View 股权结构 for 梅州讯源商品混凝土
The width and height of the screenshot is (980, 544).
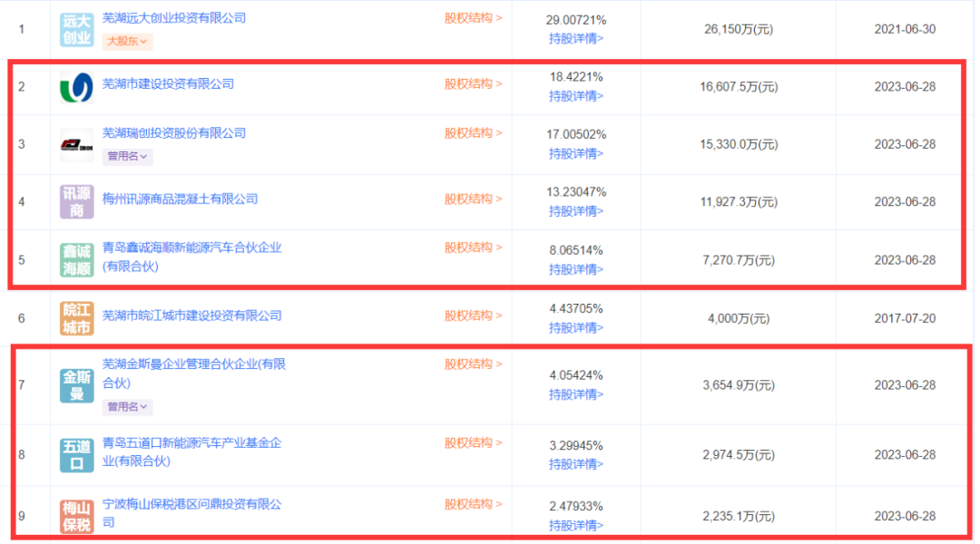(x=473, y=199)
